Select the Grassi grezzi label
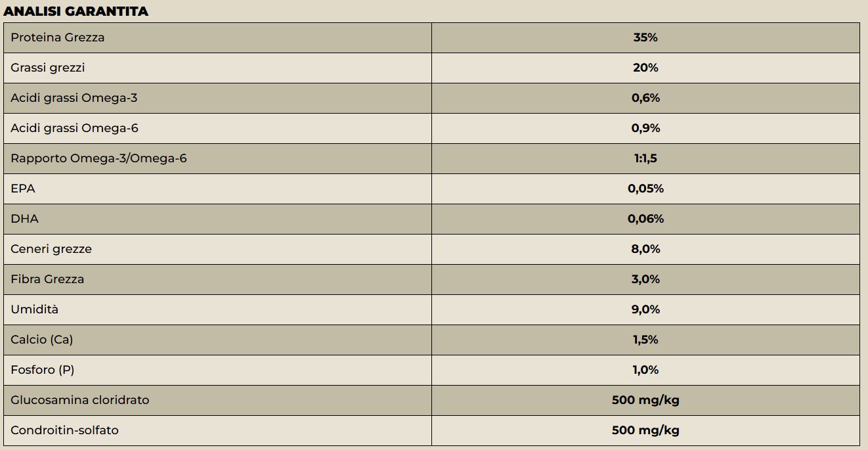The width and height of the screenshot is (868, 450). point(48,68)
